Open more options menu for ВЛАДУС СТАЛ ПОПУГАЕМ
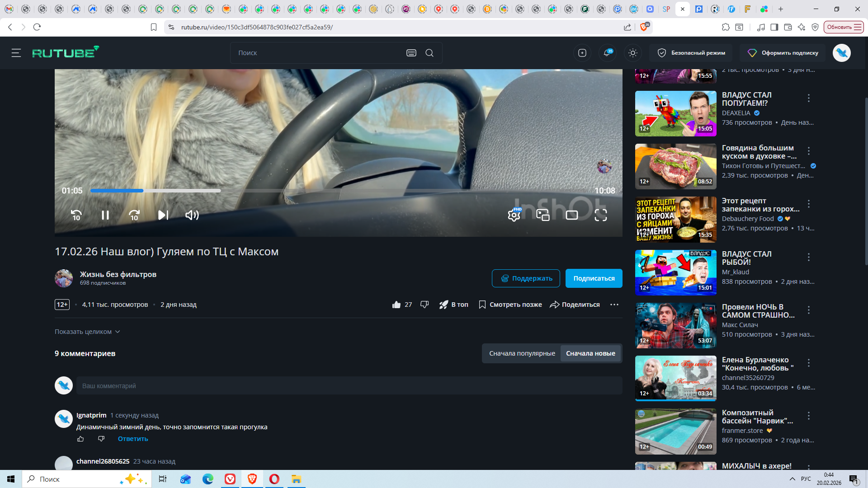Image resolution: width=868 pixels, height=488 pixels. [809, 98]
